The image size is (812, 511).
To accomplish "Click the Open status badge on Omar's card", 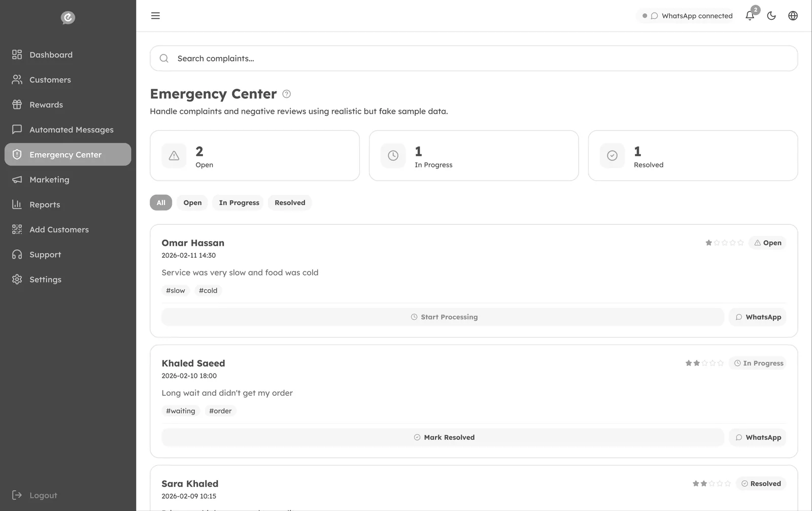I will (767, 243).
